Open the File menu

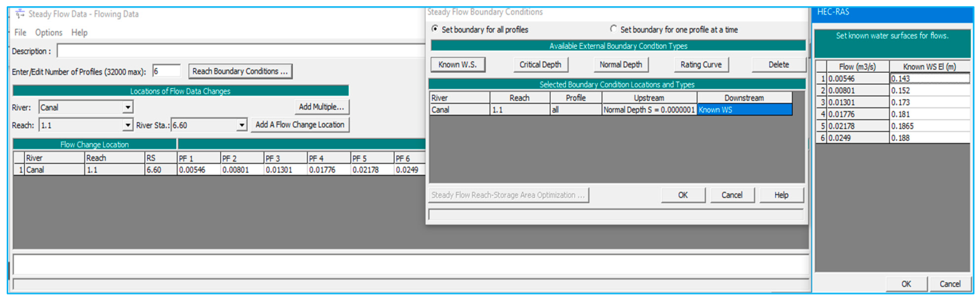20,32
